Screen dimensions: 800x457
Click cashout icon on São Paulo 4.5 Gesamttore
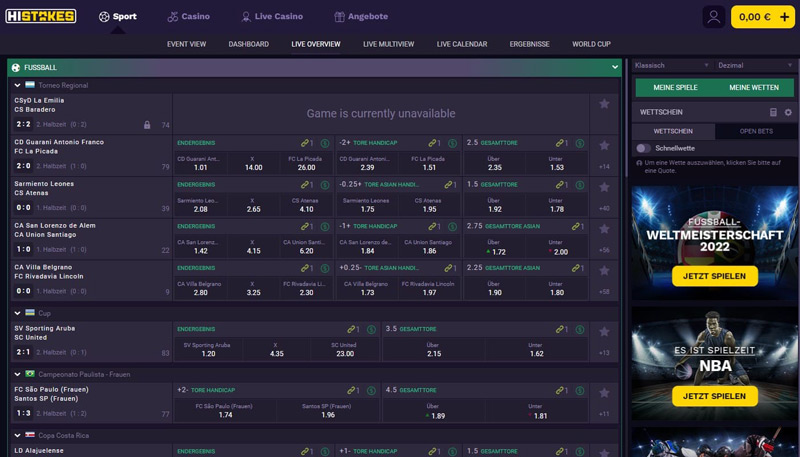pos(580,391)
